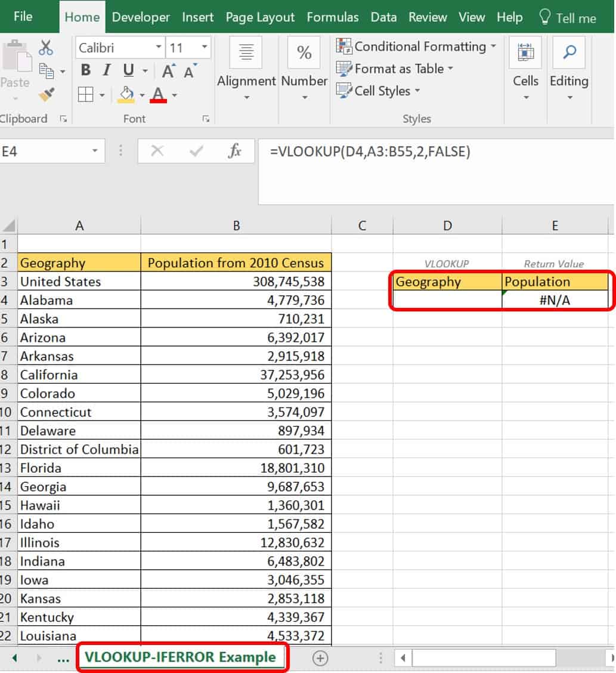This screenshot has height=673, width=616.
Task: Switch to the Formulas ribbon tab
Action: pyautogui.click(x=332, y=17)
